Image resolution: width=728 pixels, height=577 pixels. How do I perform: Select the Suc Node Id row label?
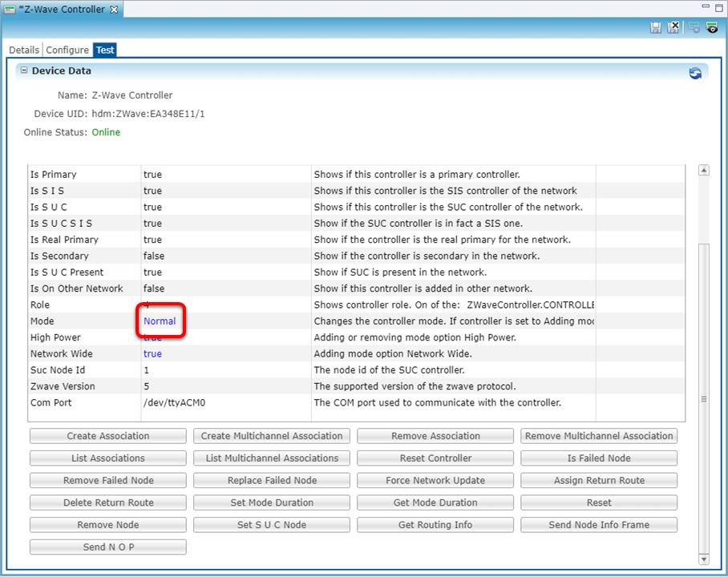(58, 370)
